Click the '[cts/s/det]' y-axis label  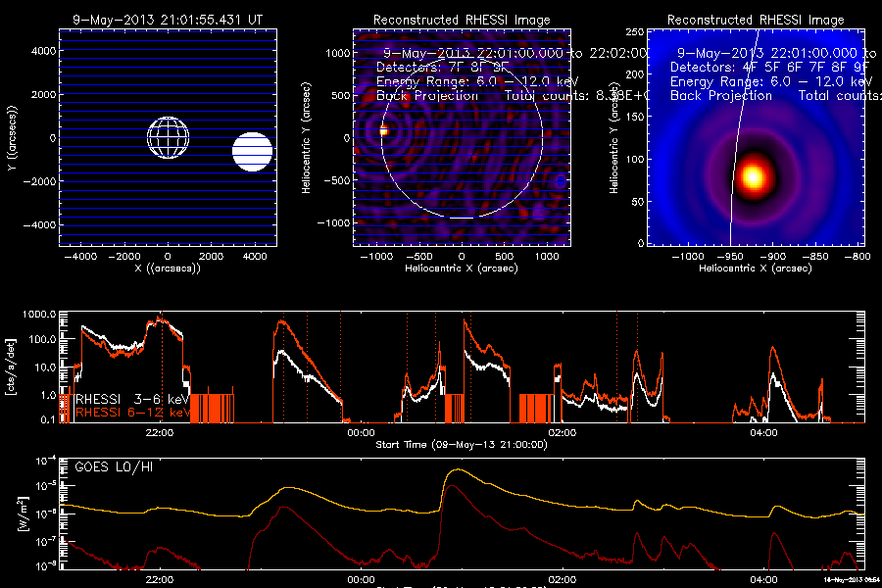pos(10,367)
